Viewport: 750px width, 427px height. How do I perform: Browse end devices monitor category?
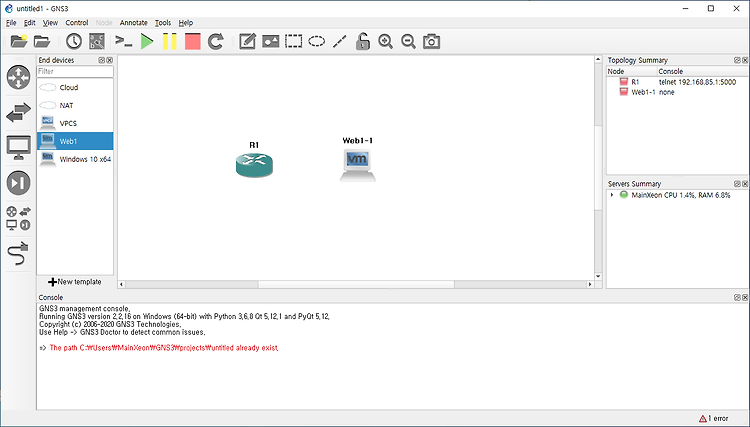click(x=19, y=148)
